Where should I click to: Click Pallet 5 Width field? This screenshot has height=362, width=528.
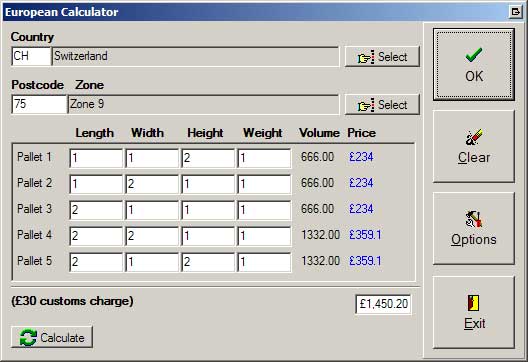tap(152, 262)
